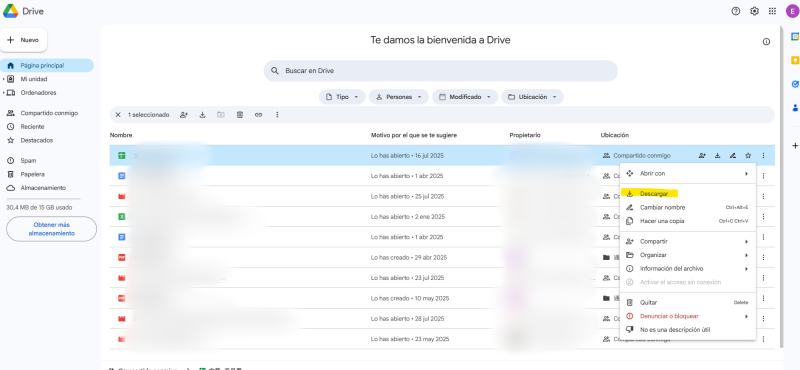Image resolution: width=800 pixels, height=370 pixels.
Task: Show the details info icon near title
Action: point(766,42)
